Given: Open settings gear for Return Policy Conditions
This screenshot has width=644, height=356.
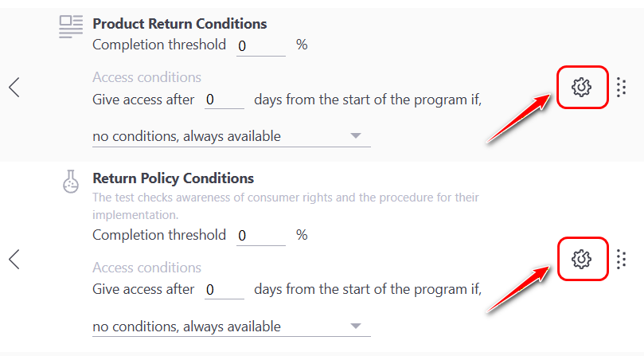Looking at the screenshot, I should pos(582,259).
